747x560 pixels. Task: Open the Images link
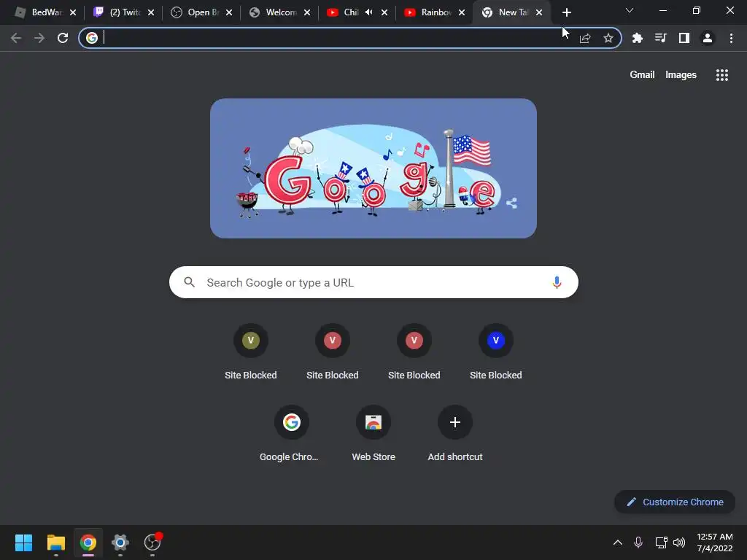pos(681,75)
